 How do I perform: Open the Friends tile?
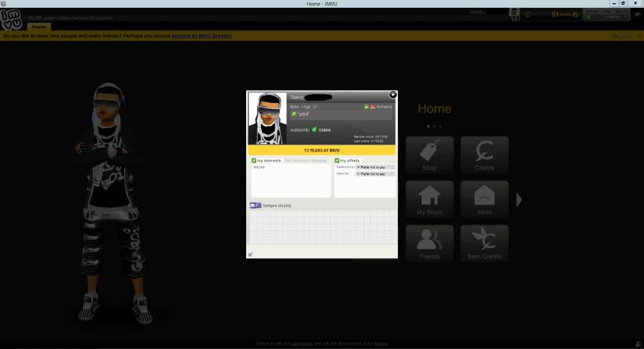click(429, 243)
